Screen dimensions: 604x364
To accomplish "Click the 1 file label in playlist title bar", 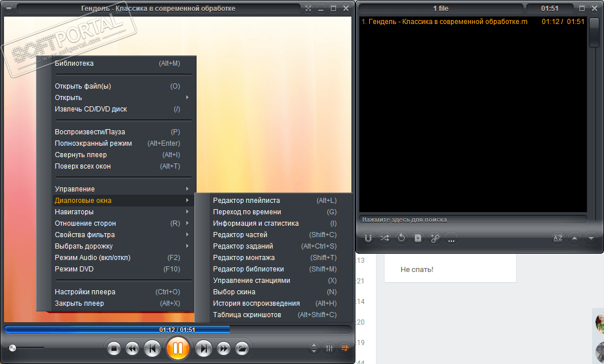I will [441, 8].
